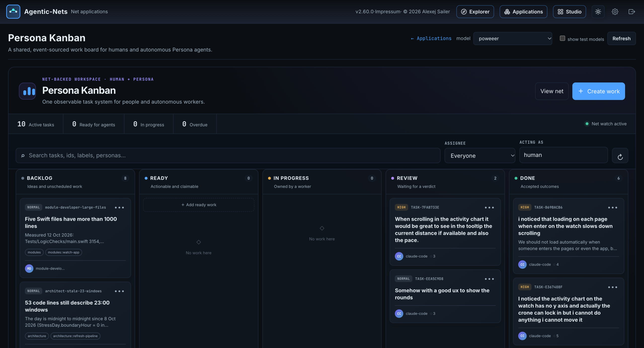Open menu dots on TASK-E367408F card
Image resolution: width=644 pixels, height=348 pixels.
(613, 287)
